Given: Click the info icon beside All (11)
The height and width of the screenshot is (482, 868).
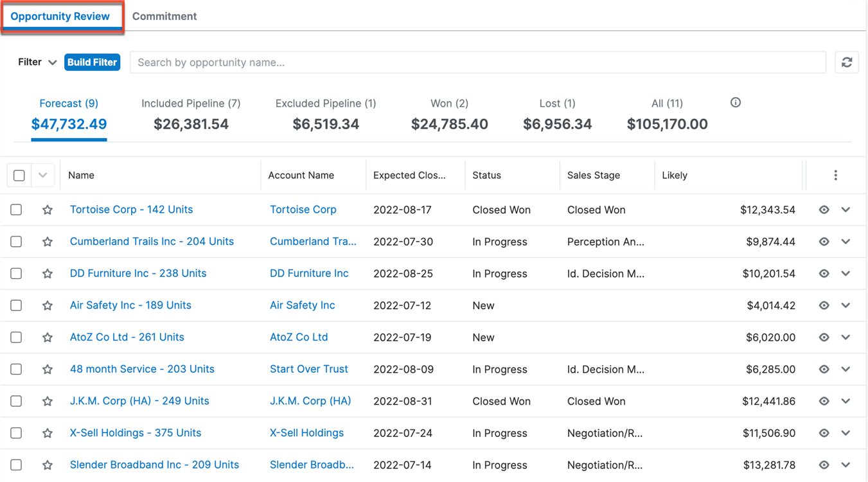Looking at the screenshot, I should tap(736, 103).
